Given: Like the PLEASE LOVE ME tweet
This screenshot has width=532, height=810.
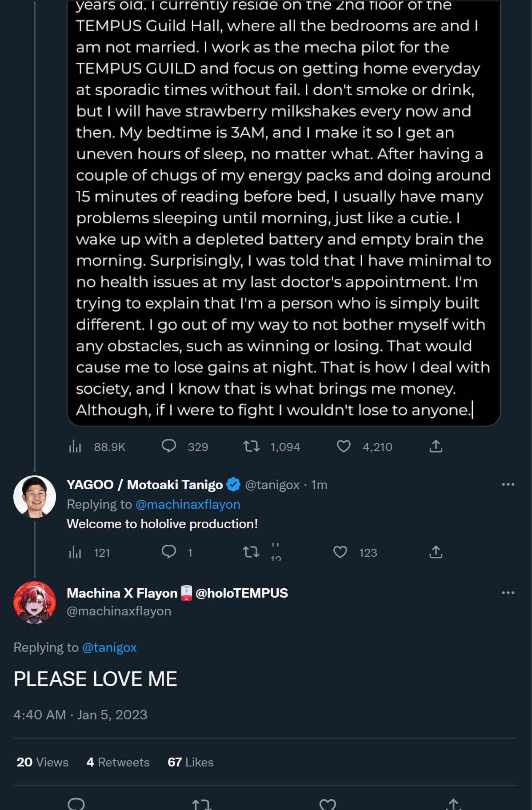Looking at the screenshot, I should (328, 804).
